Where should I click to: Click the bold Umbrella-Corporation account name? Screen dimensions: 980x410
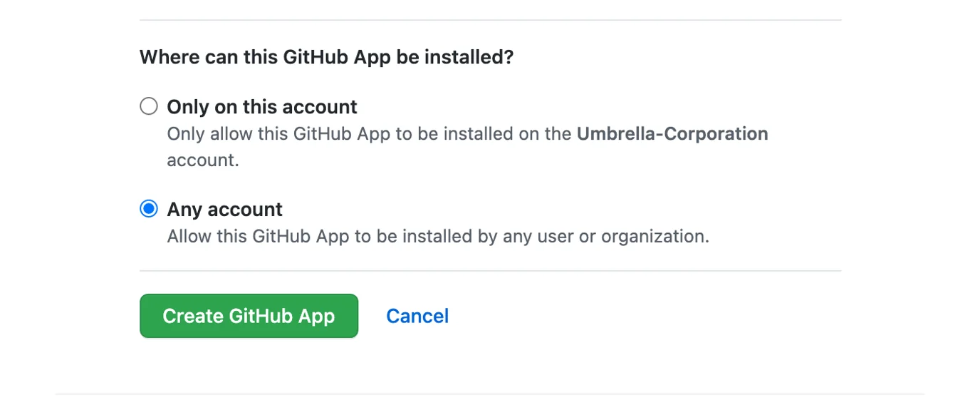pyautogui.click(x=672, y=133)
